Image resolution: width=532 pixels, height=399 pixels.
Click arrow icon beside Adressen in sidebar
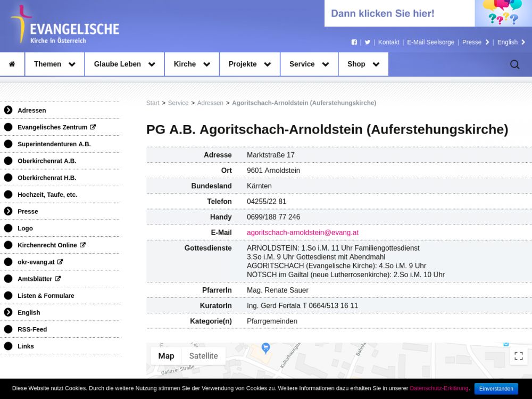(8, 110)
